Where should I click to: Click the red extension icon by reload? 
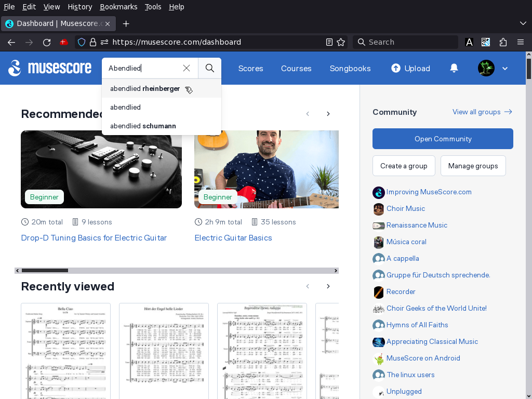pos(63,42)
